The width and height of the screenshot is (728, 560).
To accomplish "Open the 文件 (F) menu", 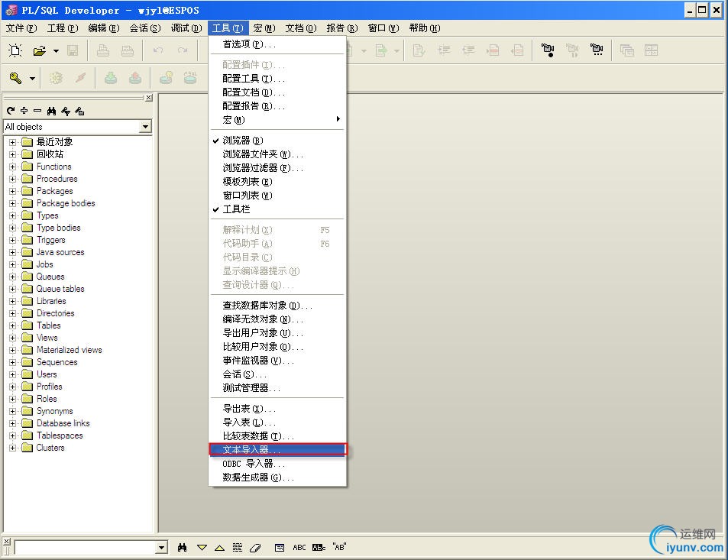I will 21,28.
